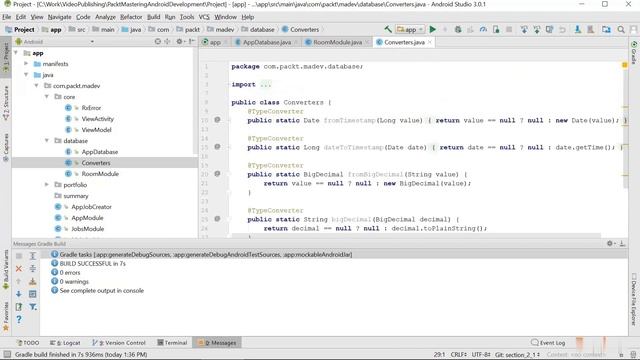Click the stop button in toolbar

pyautogui.click(x=509, y=29)
